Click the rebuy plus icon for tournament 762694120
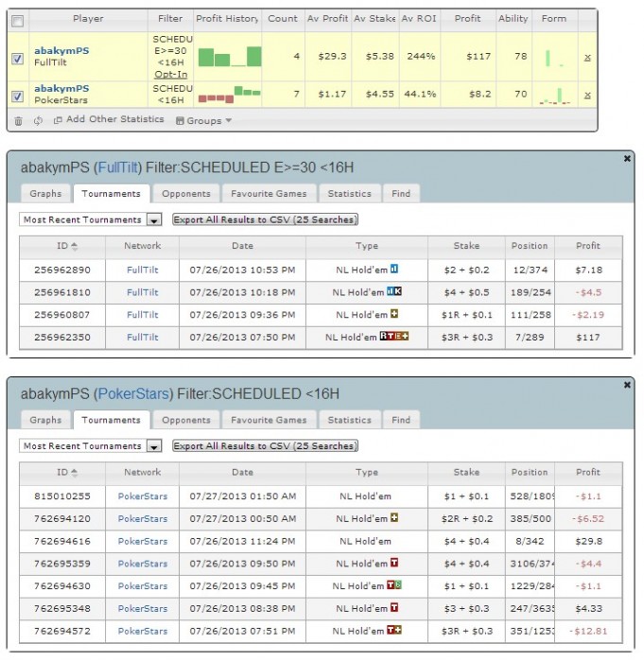The height and width of the screenshot is (662, 644). click(394, 517)
